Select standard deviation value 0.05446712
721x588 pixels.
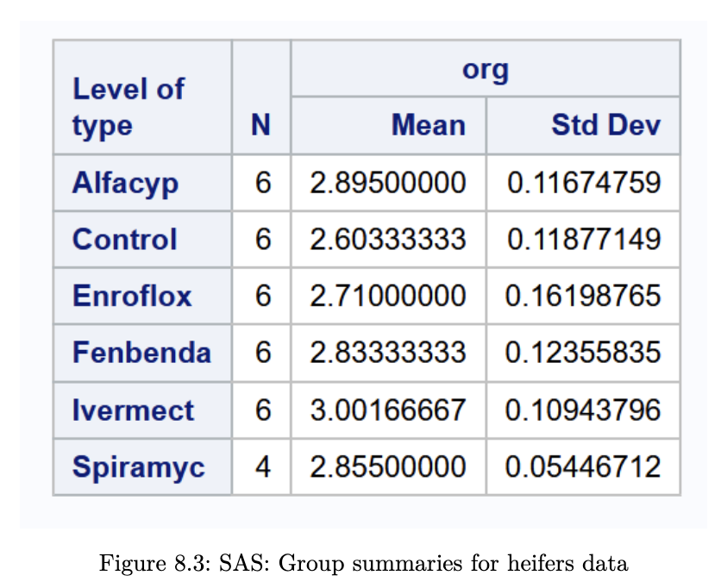coord(583,466)
